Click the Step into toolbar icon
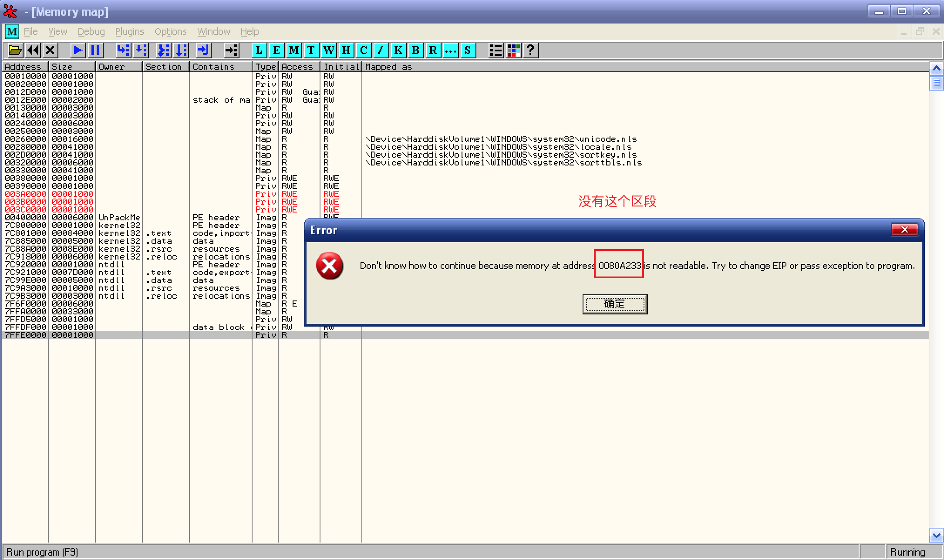This screenshot has width=944, height=560. (x=123, y=51)
